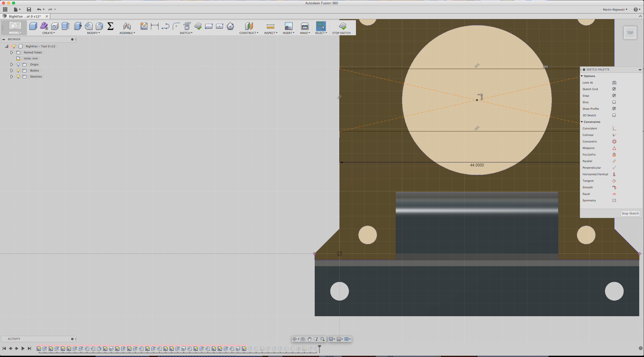Click the Pan hand navigation icon
The height and width of the screenshot is (357, 644).
pos(309,339)
